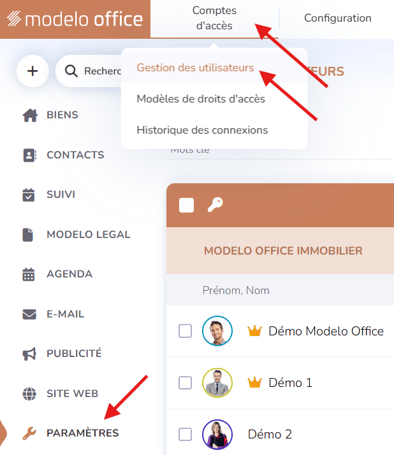
Task: Click Démo Modelo Office avatar photo
Action: point(217,331)
